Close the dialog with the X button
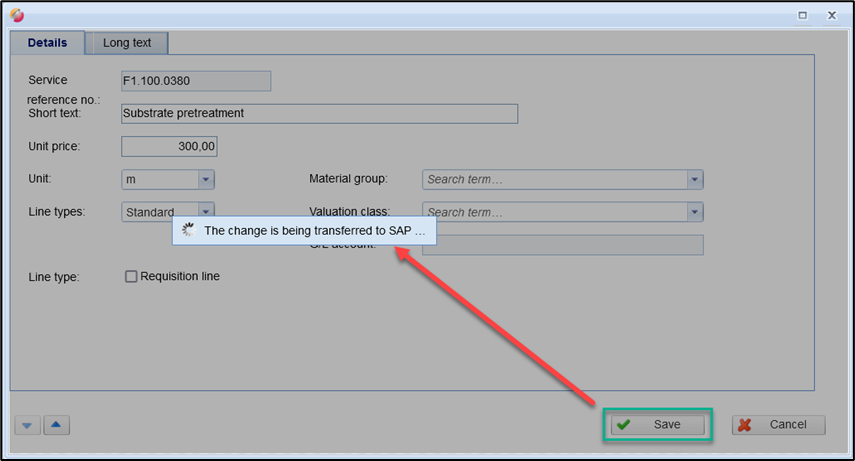The height and width of the screenshot is (461, 855). 832,16
